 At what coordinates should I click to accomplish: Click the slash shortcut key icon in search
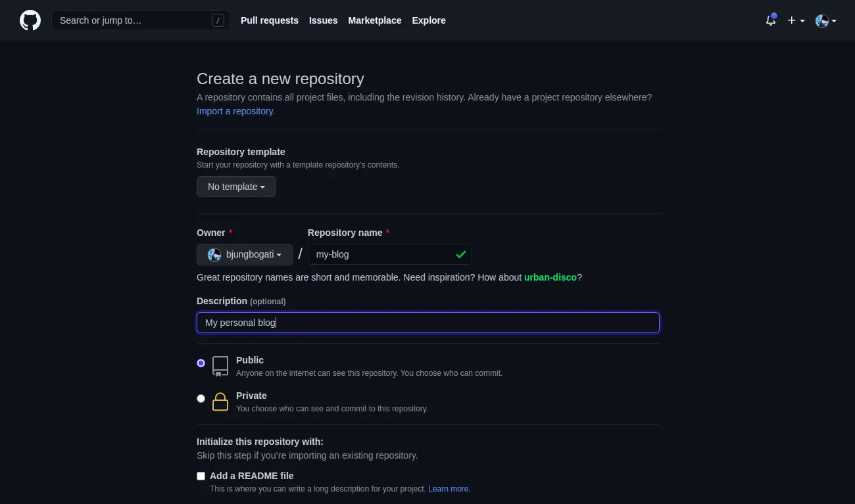pos(218,20)
